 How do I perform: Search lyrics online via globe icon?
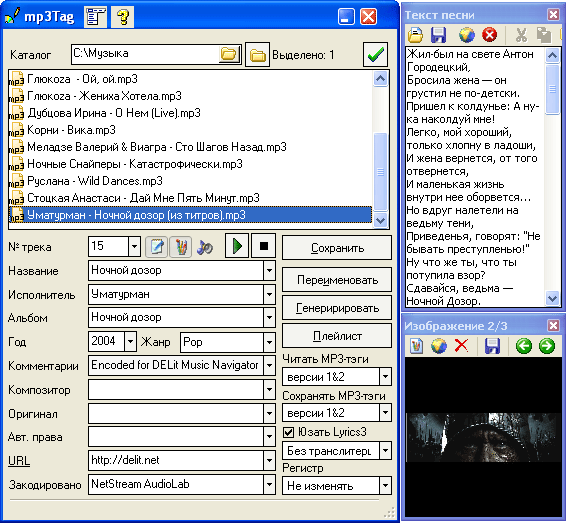pyautogui.click(x=466, y=35)
